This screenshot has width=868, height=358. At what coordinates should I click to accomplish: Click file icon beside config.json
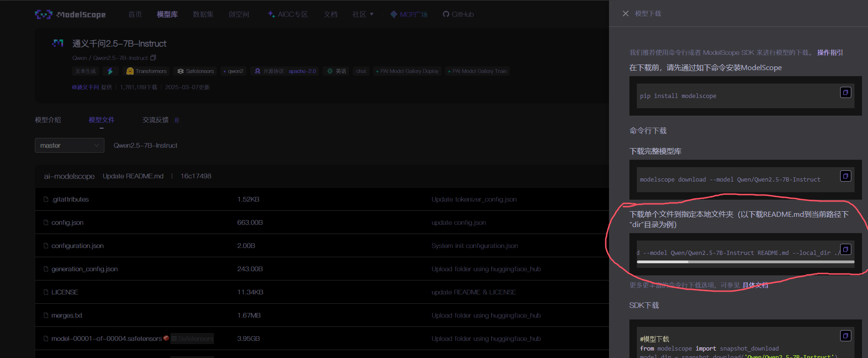coord(46,222)
